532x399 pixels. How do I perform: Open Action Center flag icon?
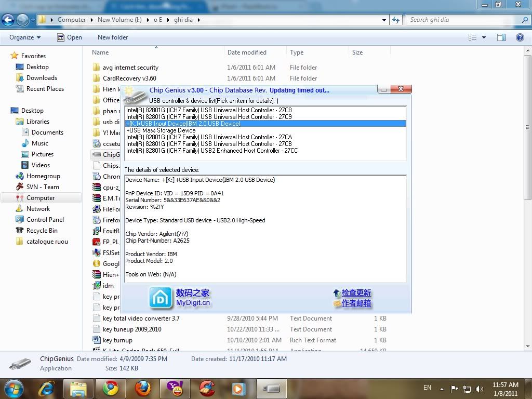pyautogui.click(x=454, y=389)
